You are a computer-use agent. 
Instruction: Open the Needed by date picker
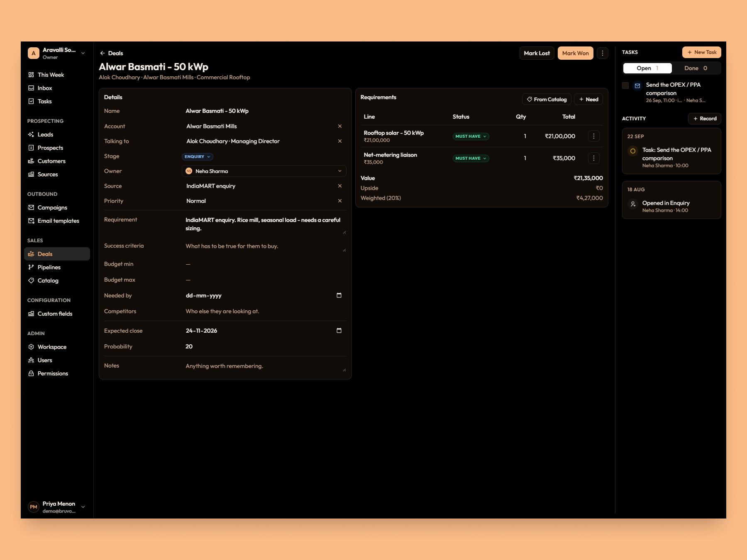coord(339,295)
